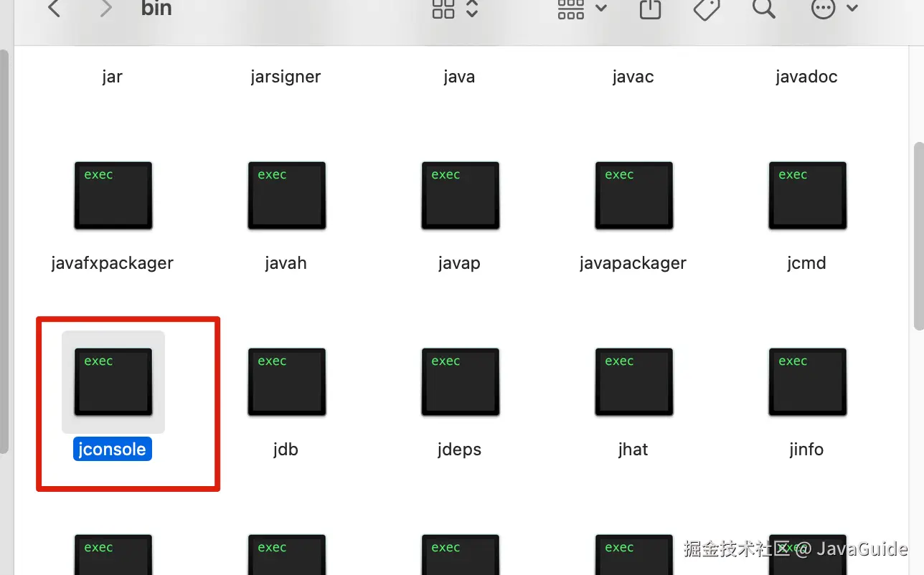Select the jarsigner executable
This screenshot has width=924, height=575.
pyautogui.click(x=286, y=77)
